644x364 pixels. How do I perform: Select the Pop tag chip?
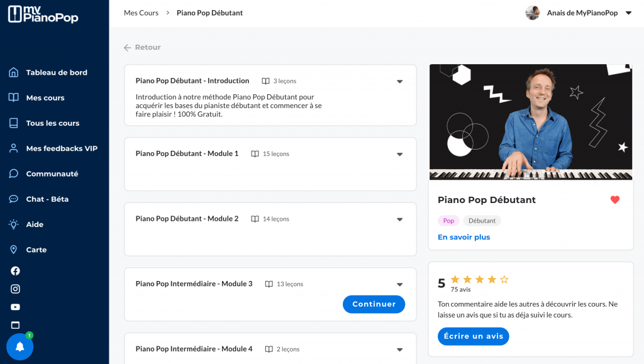(x=448, y=221)
